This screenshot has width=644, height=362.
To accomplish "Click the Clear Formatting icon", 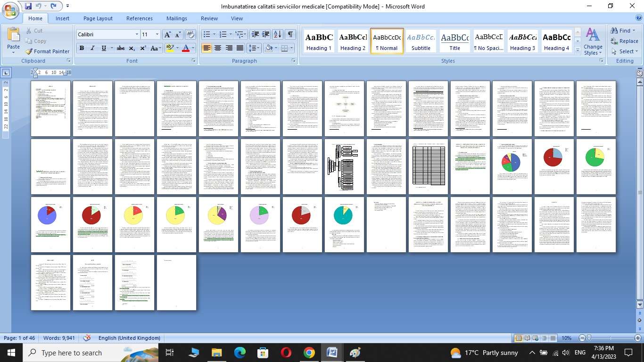I will point(190,34).
